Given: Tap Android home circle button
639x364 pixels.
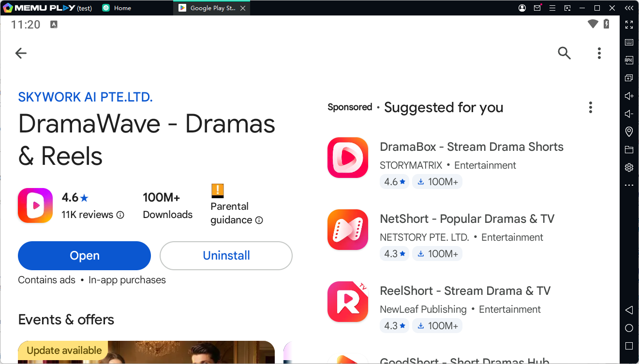Looking at the screenshot, I should pyautogui.click(x=629, y=328).
